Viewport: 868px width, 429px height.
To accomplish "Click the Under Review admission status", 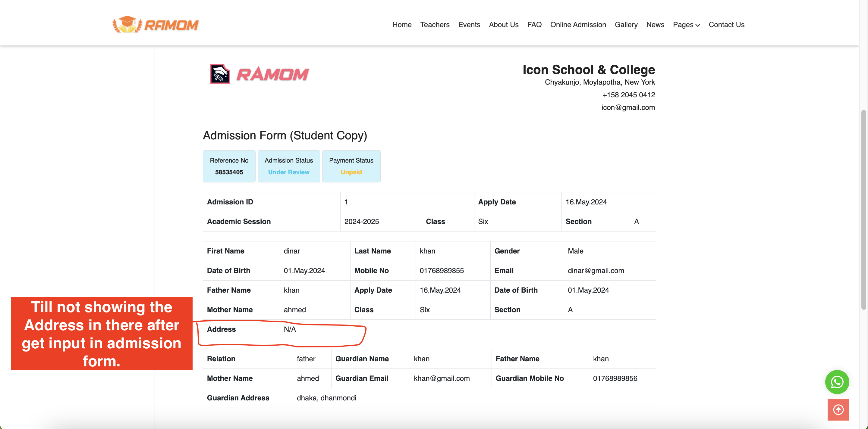I will 289,172.
